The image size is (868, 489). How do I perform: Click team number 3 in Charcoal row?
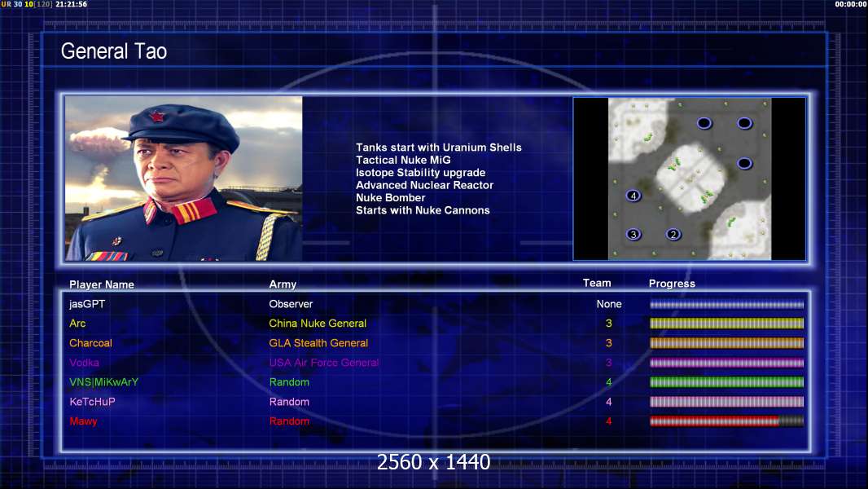pyautogui.click(x=609, y=343)
